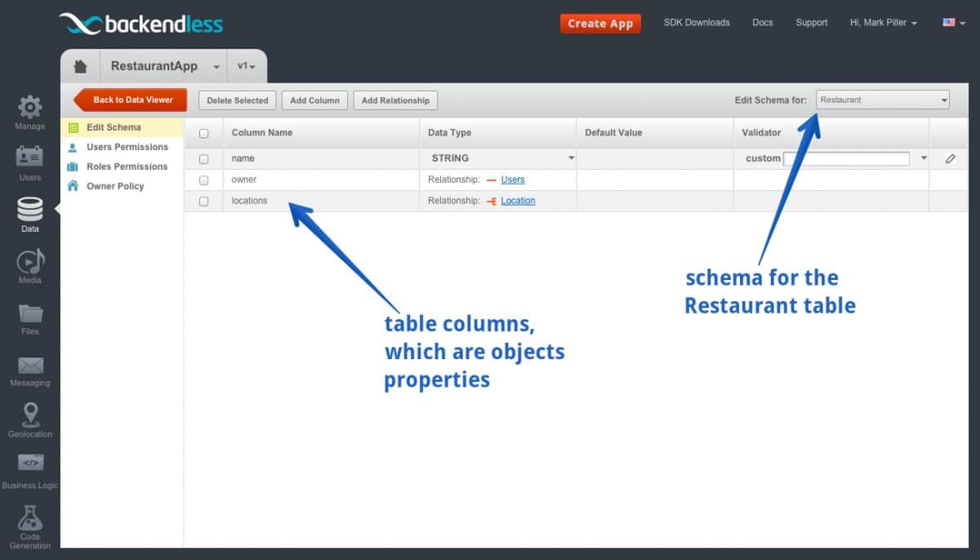Click the 'name' column name cell

coord(321,158)
